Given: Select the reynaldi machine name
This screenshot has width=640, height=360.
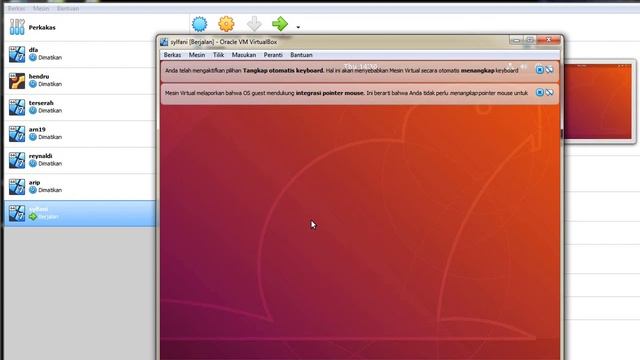Looking at the screenshot, I should pyautogui.click(x=40, y=156).
